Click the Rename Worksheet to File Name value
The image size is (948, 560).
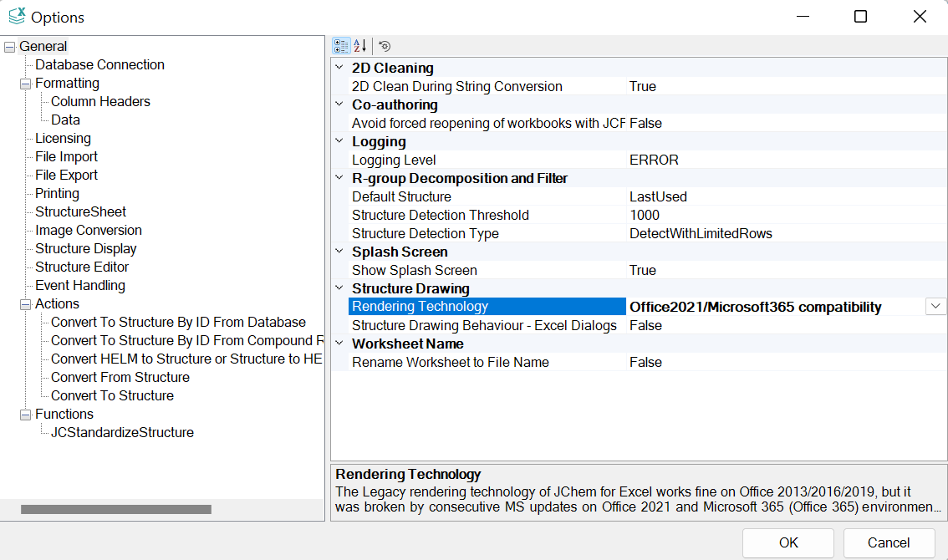click(645, 362)
